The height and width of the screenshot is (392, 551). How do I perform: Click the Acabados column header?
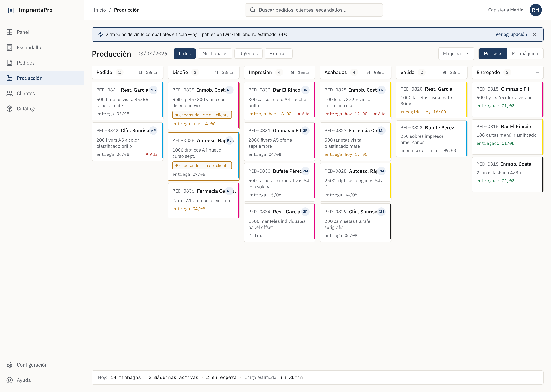(355, 72)
